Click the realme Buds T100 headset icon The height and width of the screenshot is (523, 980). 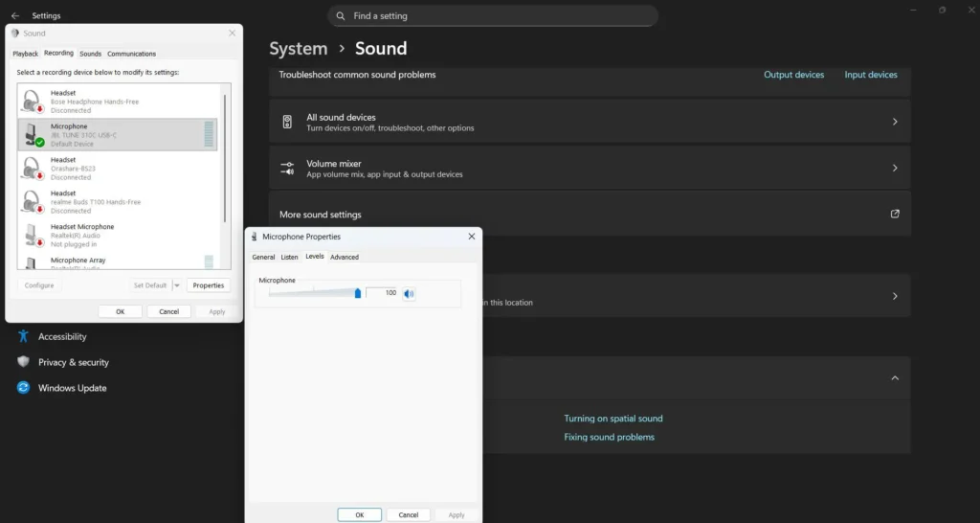pyautogui.click(x=32, y=202)
